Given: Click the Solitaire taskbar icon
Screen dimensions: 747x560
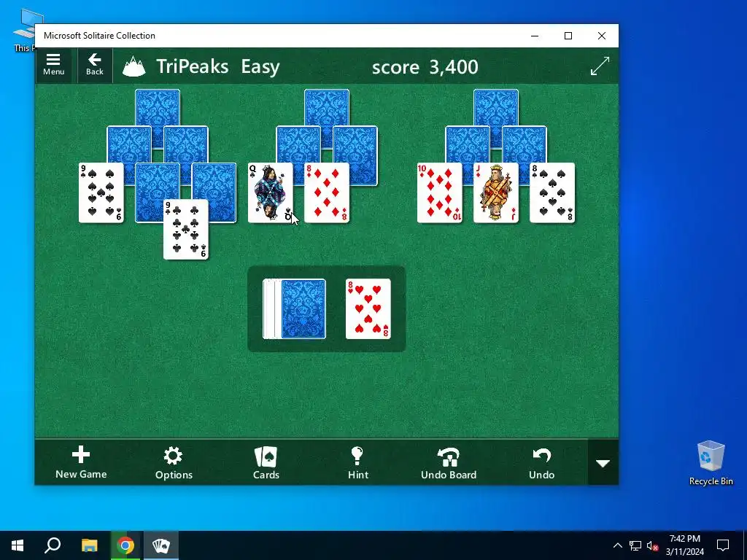Looking at the screenshot, I should click(161, 545).
